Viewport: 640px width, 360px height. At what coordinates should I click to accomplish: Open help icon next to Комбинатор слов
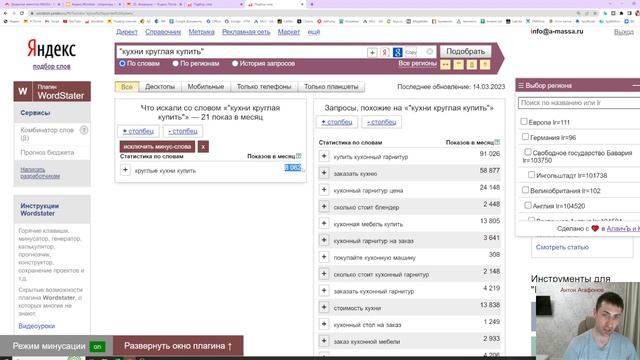[x=84, y=130]
